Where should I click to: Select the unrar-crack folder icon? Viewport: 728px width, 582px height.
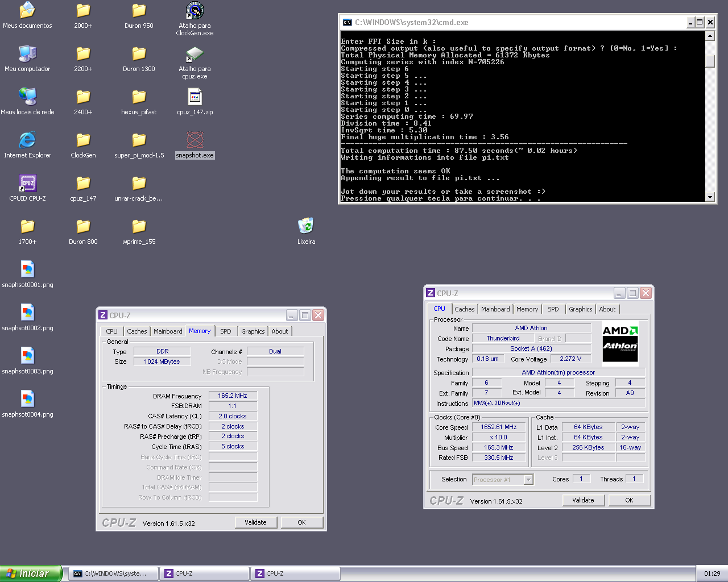[139, 188]
